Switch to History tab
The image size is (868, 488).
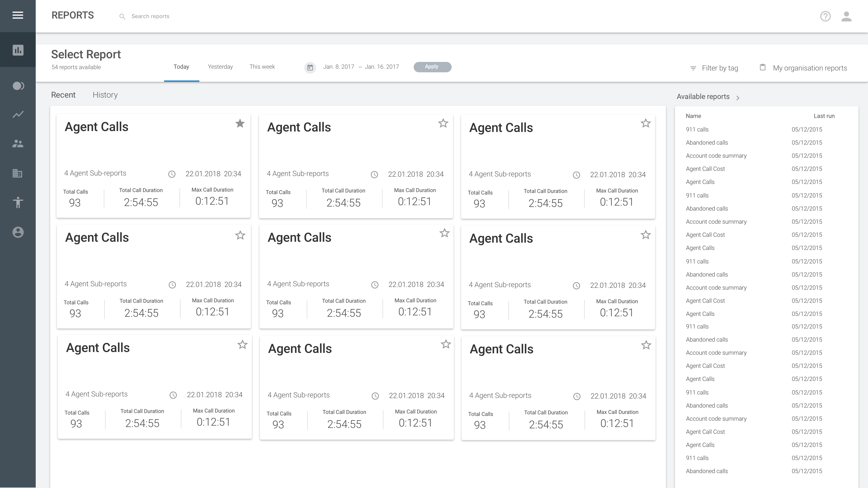(x=105, y=95)
